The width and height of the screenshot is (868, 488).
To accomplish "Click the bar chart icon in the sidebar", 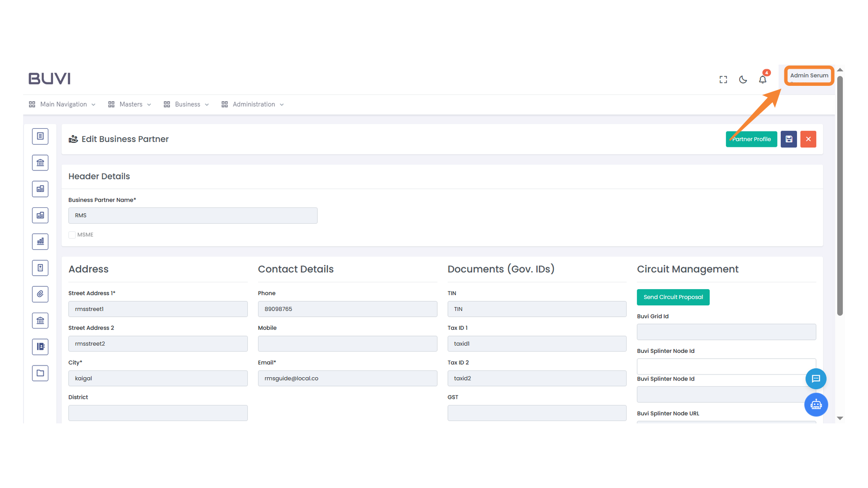I will coord(40,241).
